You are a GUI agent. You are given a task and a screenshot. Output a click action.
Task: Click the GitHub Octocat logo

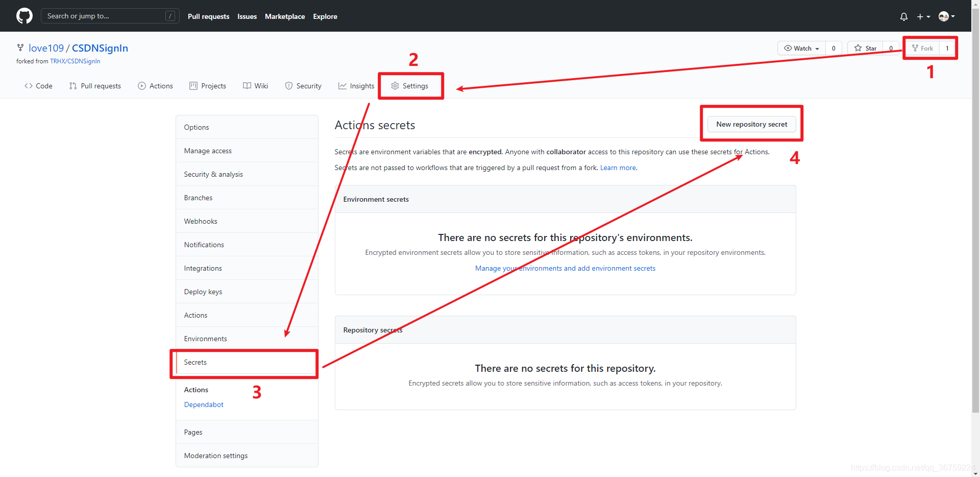pos(24,16)
